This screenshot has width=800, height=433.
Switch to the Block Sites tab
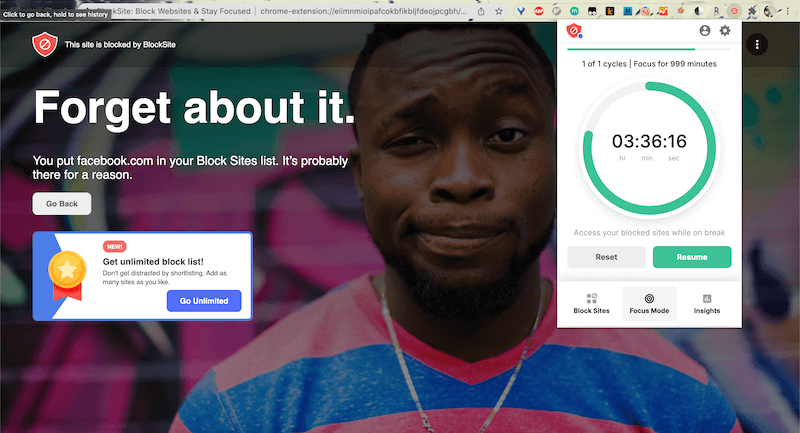pos(591,303)
